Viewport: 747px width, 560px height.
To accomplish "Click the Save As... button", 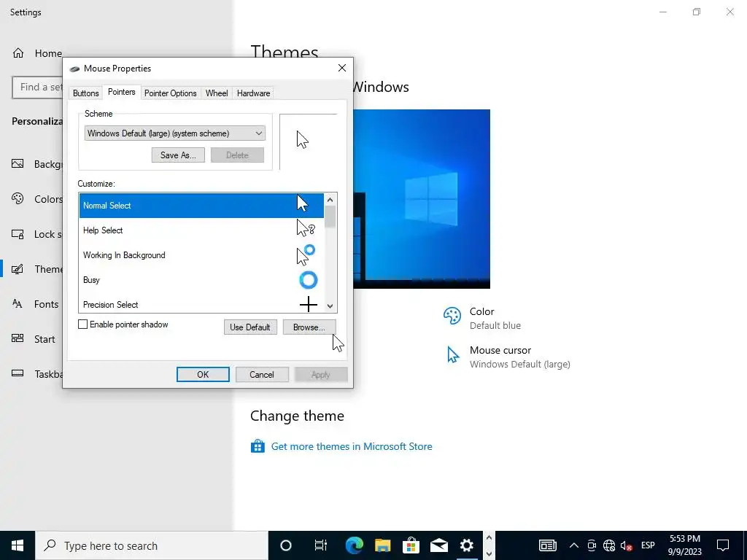I will (178, 155).
